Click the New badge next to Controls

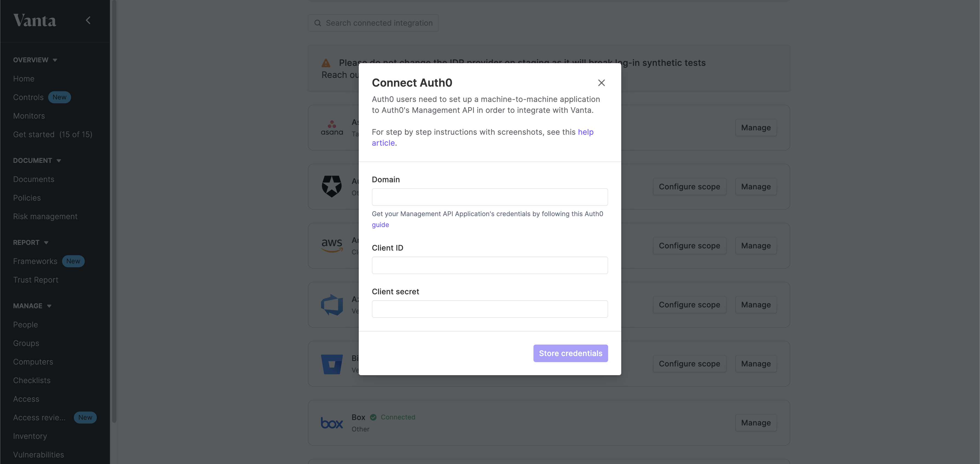point(59,97)
